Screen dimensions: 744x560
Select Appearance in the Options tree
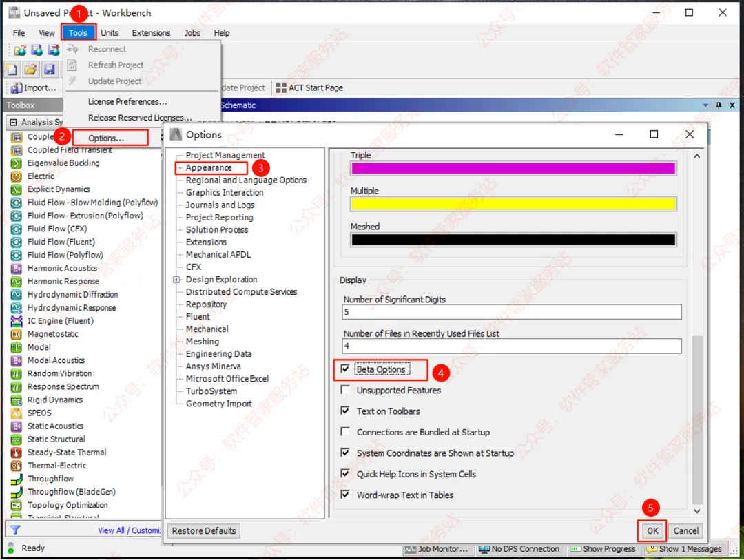pyautogui.click(x=209, y=167)
